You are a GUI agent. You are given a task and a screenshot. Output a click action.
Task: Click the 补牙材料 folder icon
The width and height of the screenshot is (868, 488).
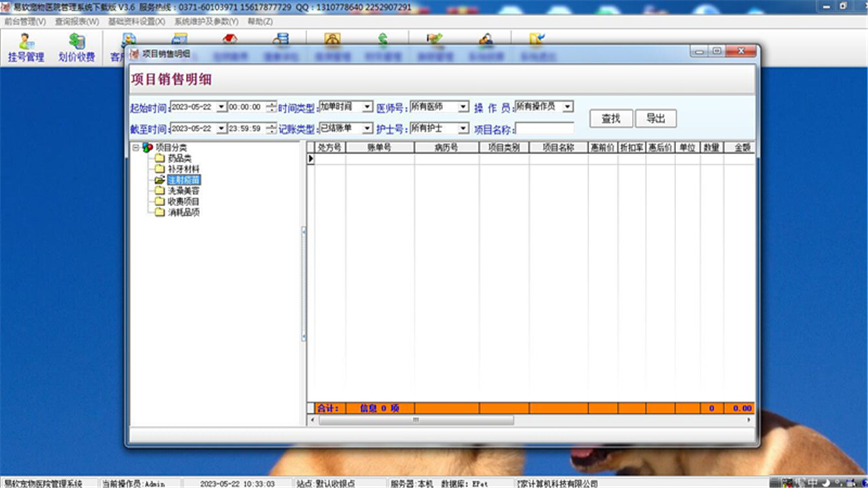159,169
